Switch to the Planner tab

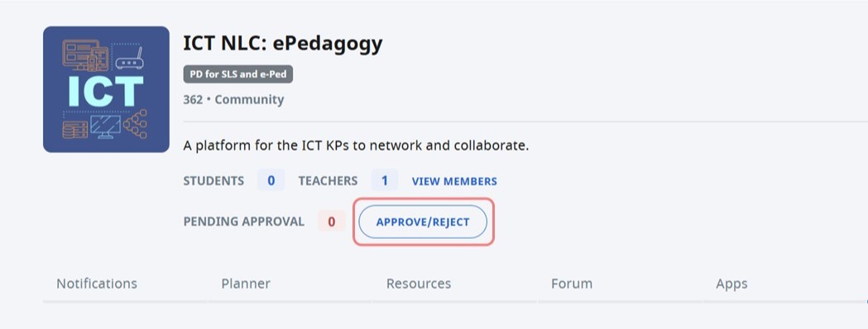click(246, 284)
